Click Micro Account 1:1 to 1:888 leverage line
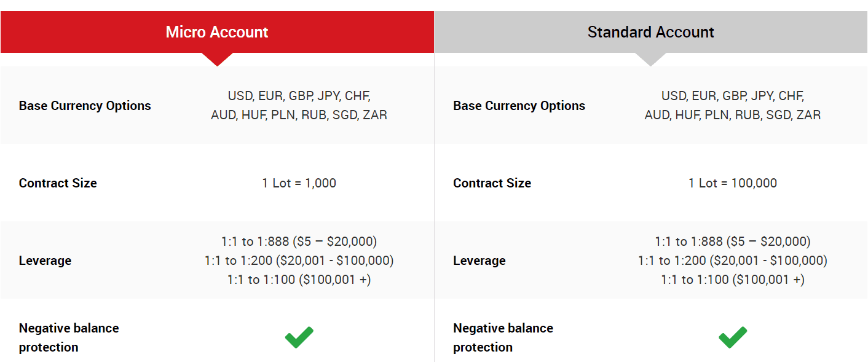The width and height of the screenshot is (868, 362). (299, 242)
